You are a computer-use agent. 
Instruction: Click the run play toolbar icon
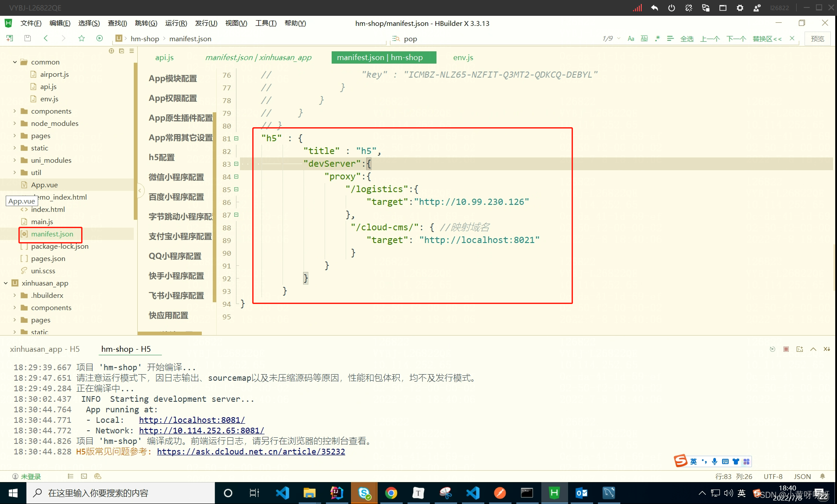[x=100, y=38]
